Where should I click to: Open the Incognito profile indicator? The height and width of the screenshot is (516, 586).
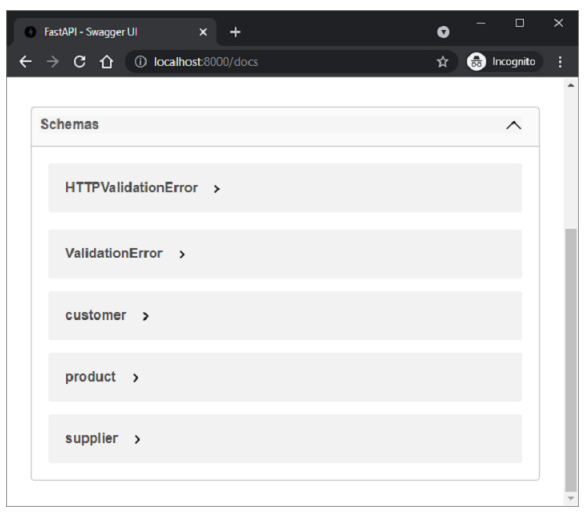pos(504,62)
